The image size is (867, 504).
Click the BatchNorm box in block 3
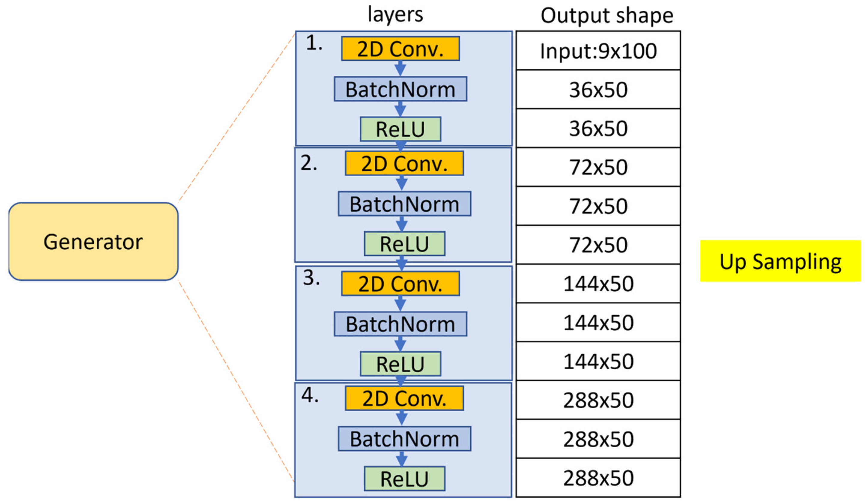[x=400, y=324]
